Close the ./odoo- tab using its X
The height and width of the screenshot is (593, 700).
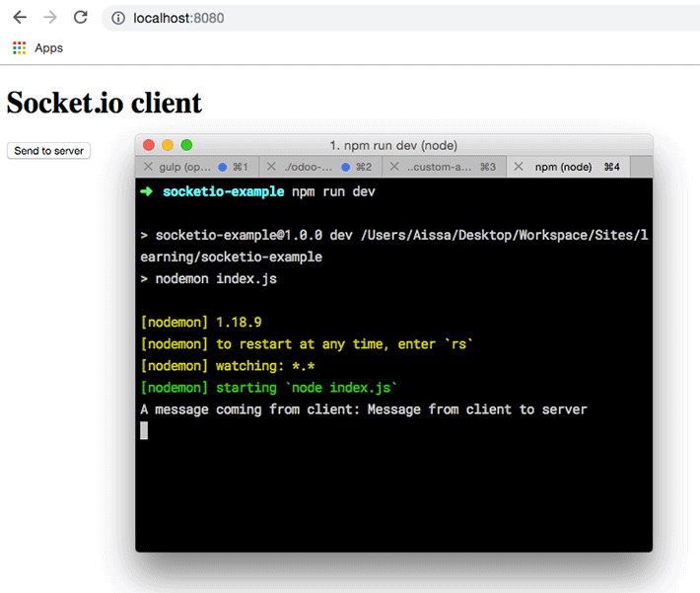[271, 167]
